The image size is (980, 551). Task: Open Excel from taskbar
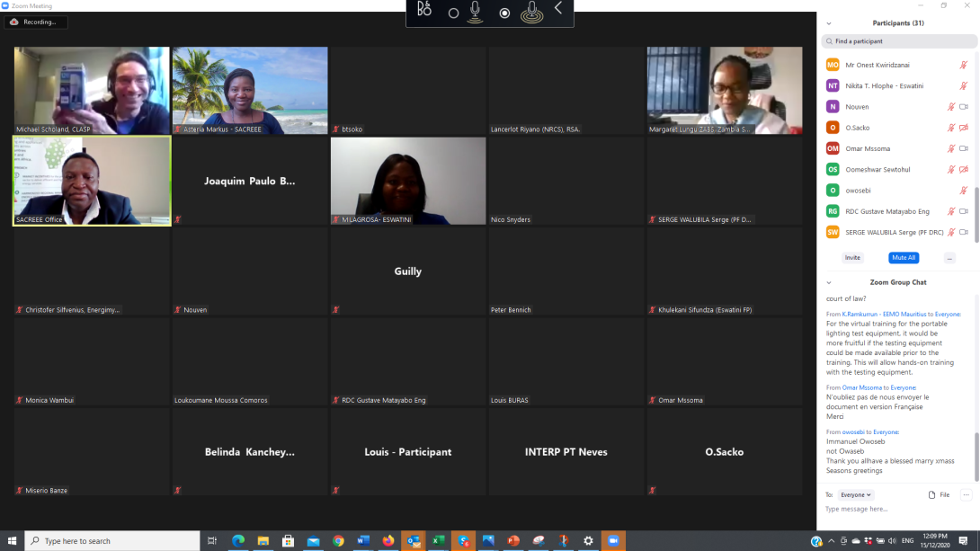point(438,541)
